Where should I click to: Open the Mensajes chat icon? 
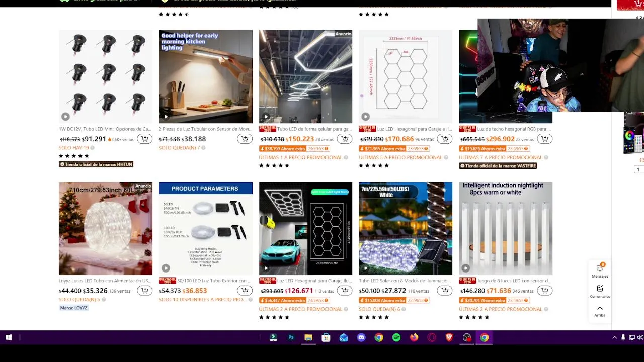pyautogui.click(x=600, y=270)
